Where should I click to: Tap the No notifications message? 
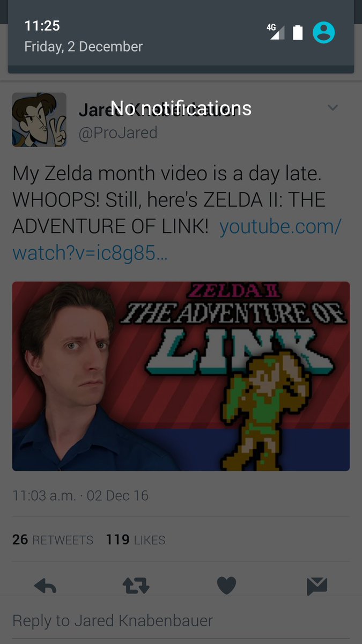(181, 108)
